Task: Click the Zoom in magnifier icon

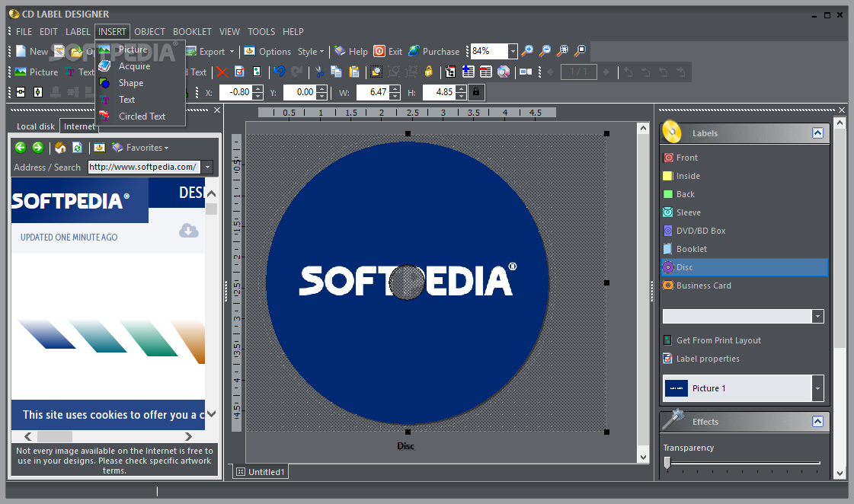Action: point(527,51)
